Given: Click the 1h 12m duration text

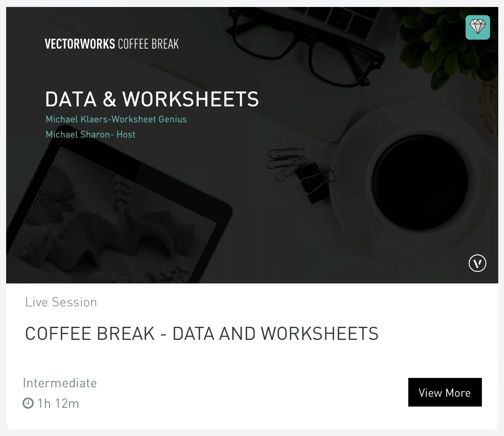Looking at the screenshot, I should [58, 404].
